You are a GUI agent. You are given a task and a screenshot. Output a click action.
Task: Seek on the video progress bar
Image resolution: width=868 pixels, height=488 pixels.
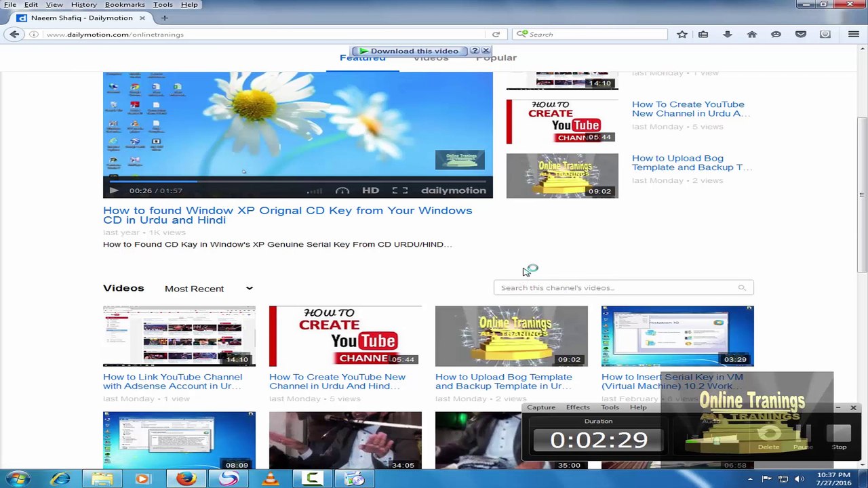298,180
